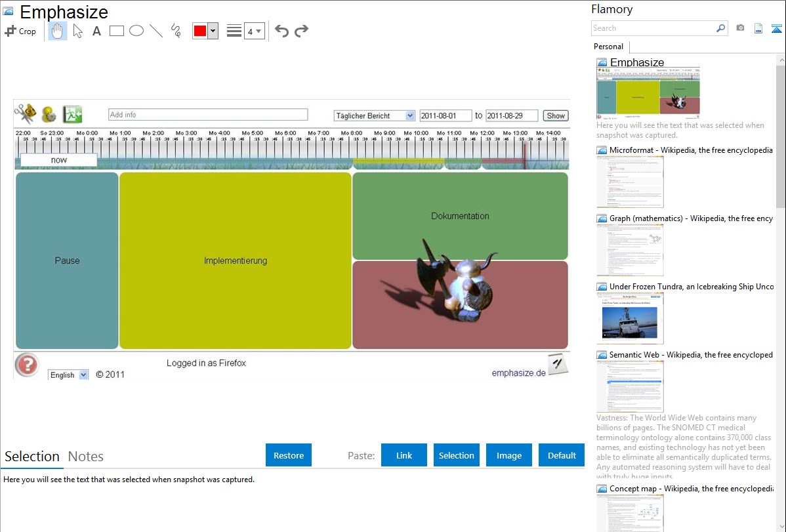Click the emphasize.de link

(x=518, y=373)
